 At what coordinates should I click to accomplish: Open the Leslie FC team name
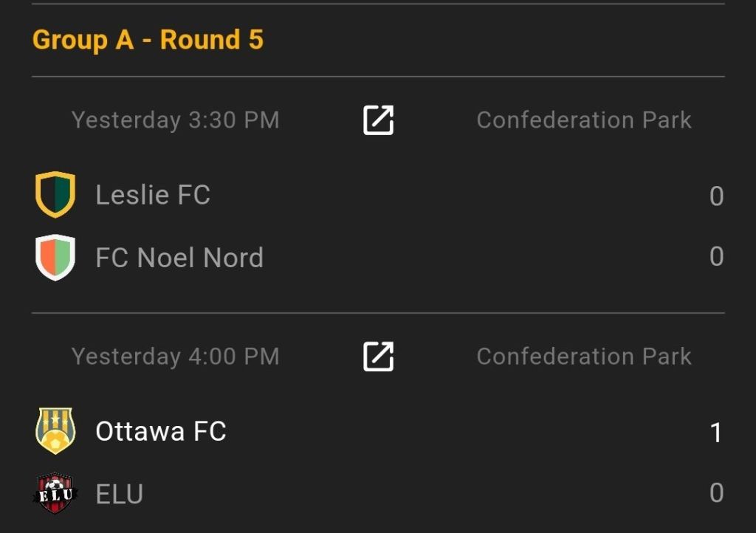153,195
